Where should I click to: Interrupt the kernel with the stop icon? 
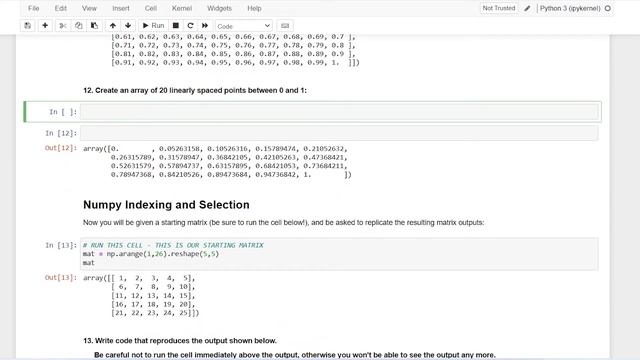[176, 26]
